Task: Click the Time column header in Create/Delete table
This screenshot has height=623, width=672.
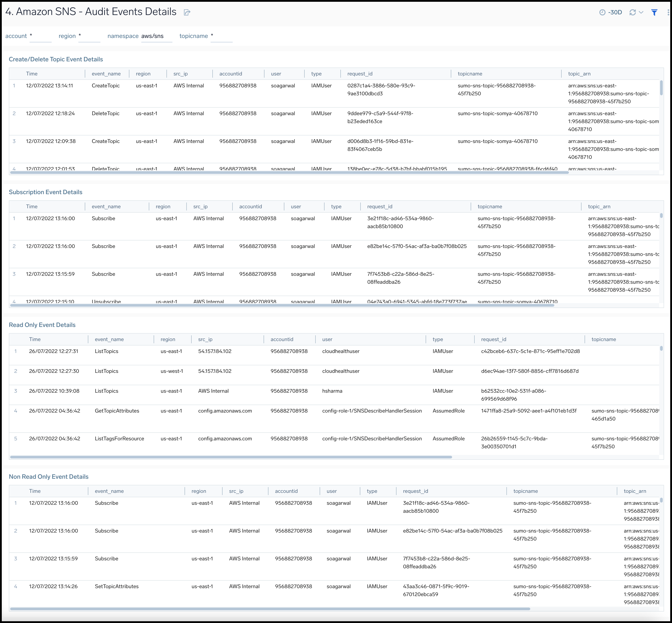Action: coord(32,73)
